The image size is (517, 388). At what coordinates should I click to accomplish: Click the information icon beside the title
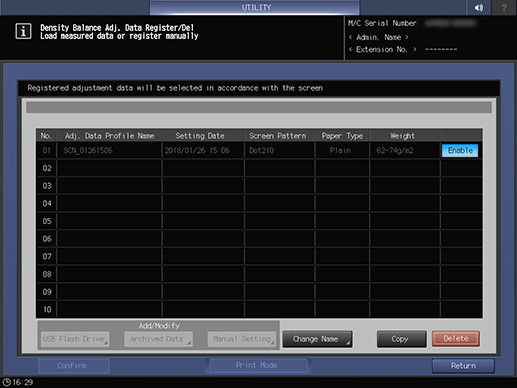click(23, 31)
